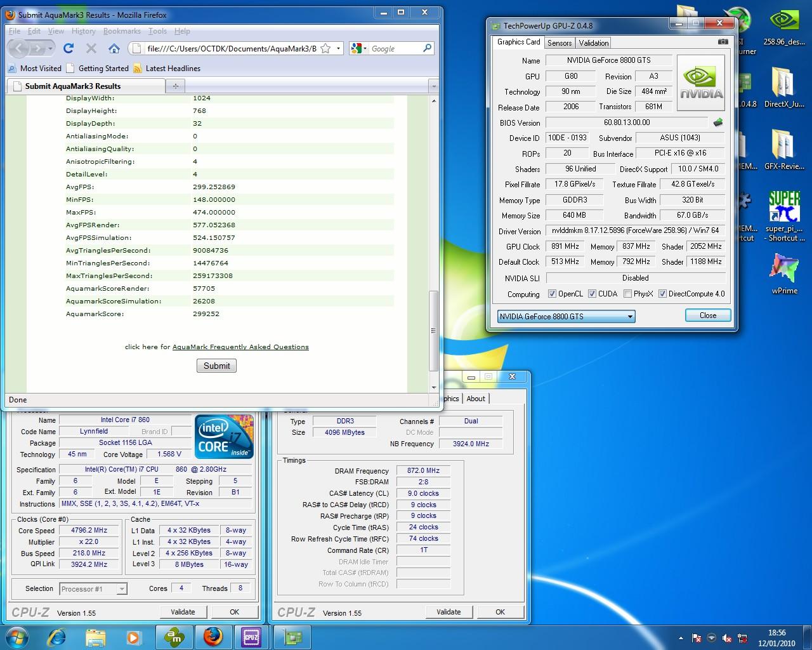Open Firefox list all tabs dropdown
The height and width of the screenshot is (650, 812).
(x=433, y=86)
